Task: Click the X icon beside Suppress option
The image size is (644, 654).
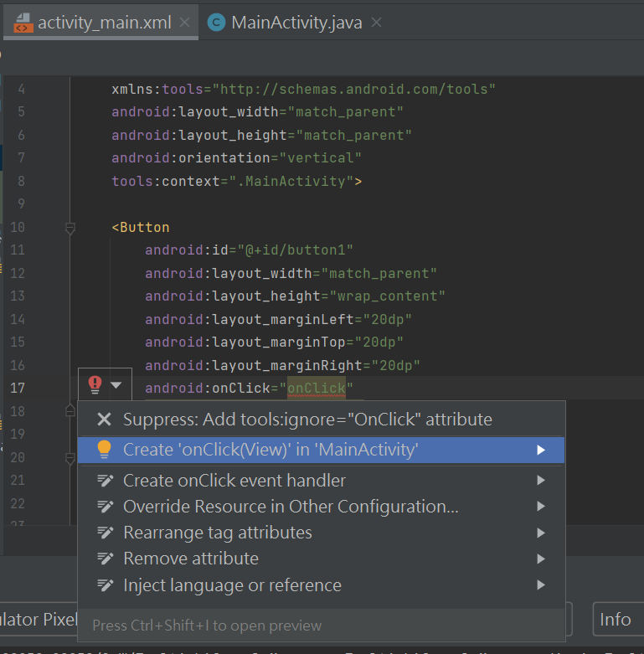Action: [104, 420]
